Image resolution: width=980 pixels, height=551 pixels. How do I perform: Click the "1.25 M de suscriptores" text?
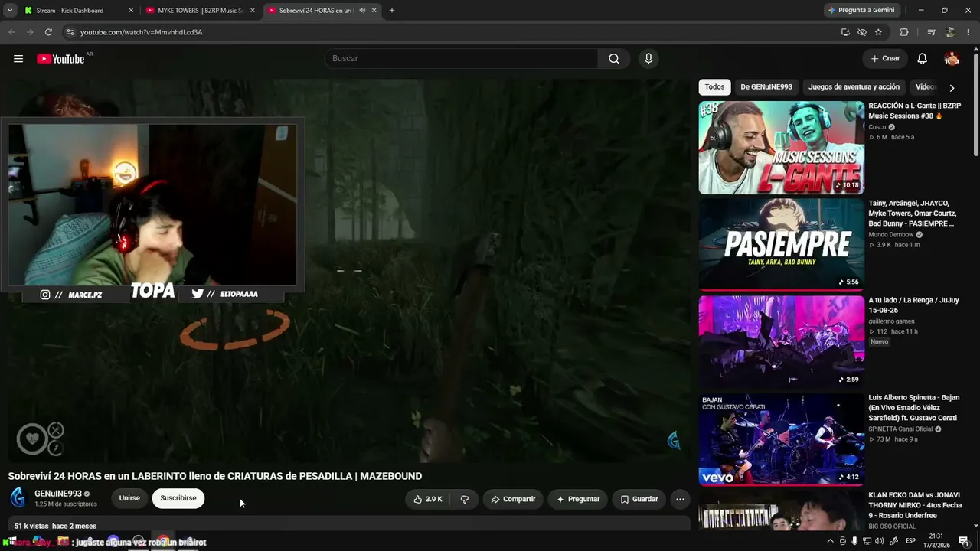66,504
